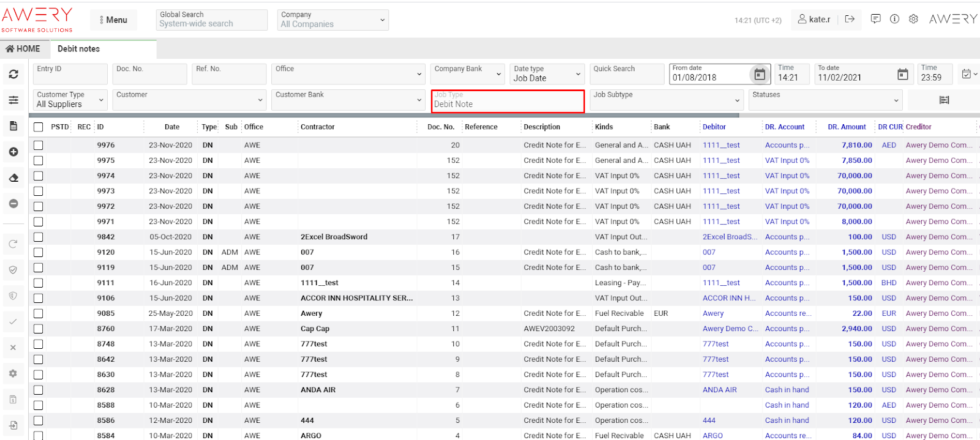This screenshot has height=440, width=980.
Task: Click the logout arrow icon beside kate.r
Action: [x=850, y=19]
